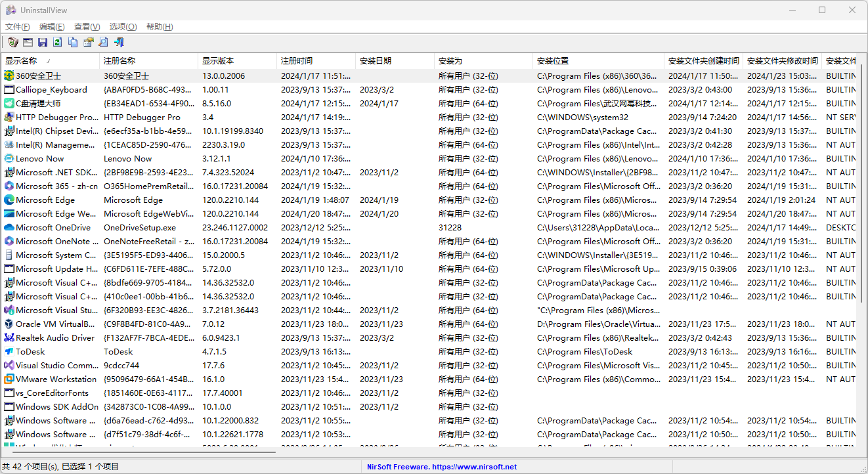The height and width of the screenshot is (474, 868).
Task: Click the copy selected items toolbar icon
Action: point(73,42)
